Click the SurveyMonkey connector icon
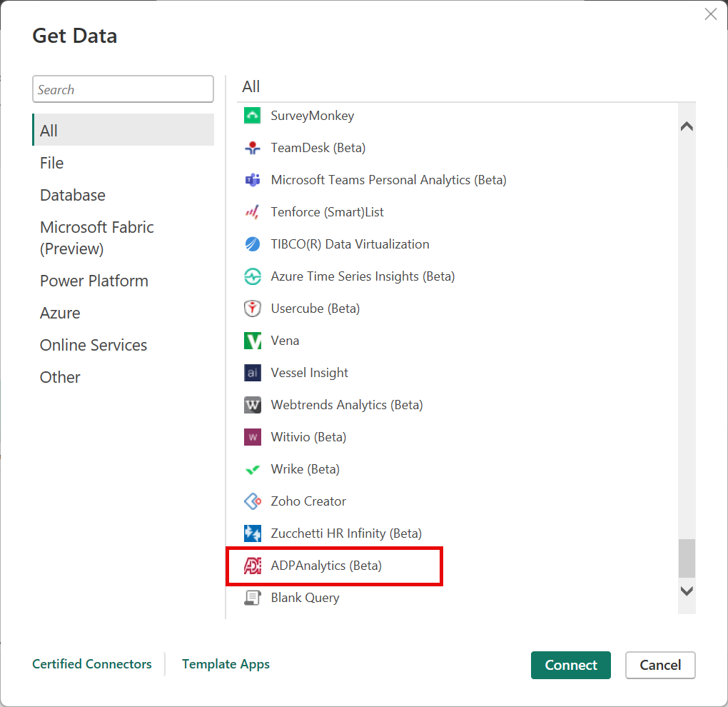The image size is (728, 707). coord(252,116)
